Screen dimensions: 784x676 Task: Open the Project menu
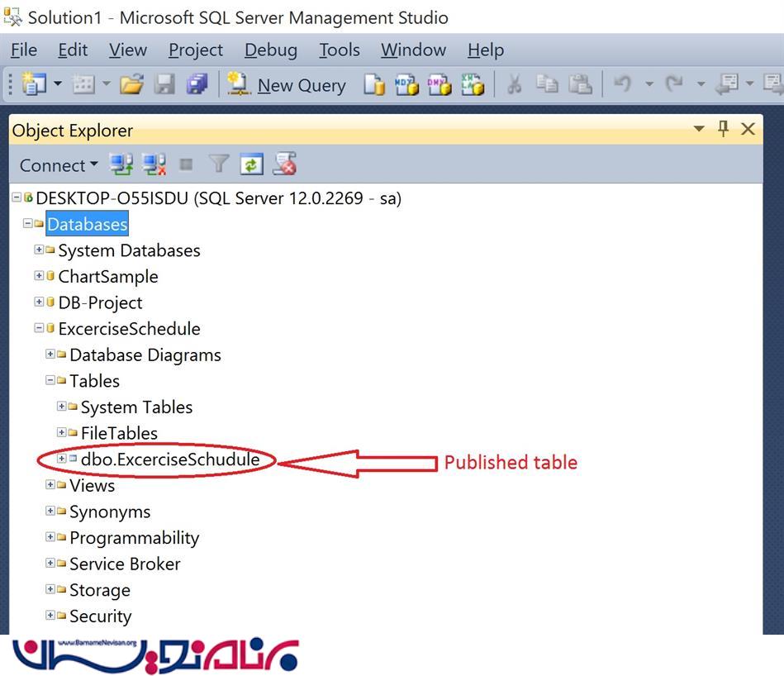196,50
